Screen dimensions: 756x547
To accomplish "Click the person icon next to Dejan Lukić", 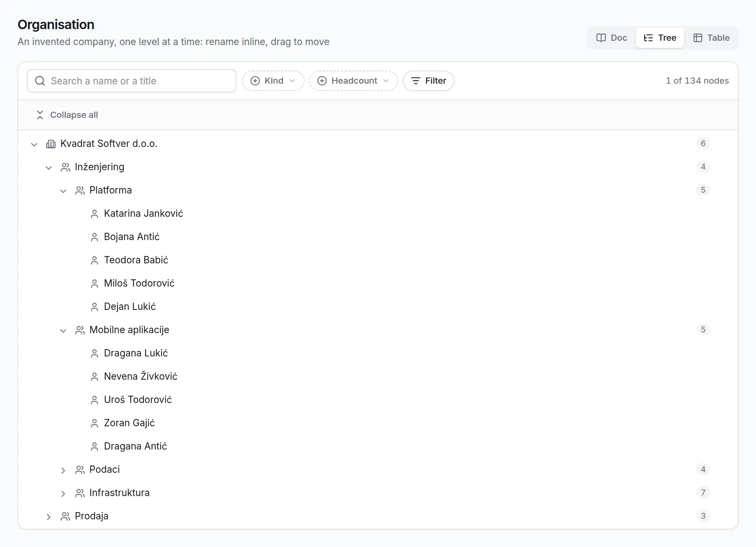I will (94, 307).
